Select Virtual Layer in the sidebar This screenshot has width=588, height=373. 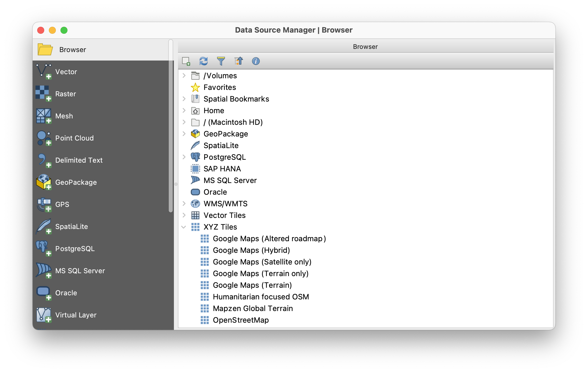pyautogui.click(x=76, y=315)
